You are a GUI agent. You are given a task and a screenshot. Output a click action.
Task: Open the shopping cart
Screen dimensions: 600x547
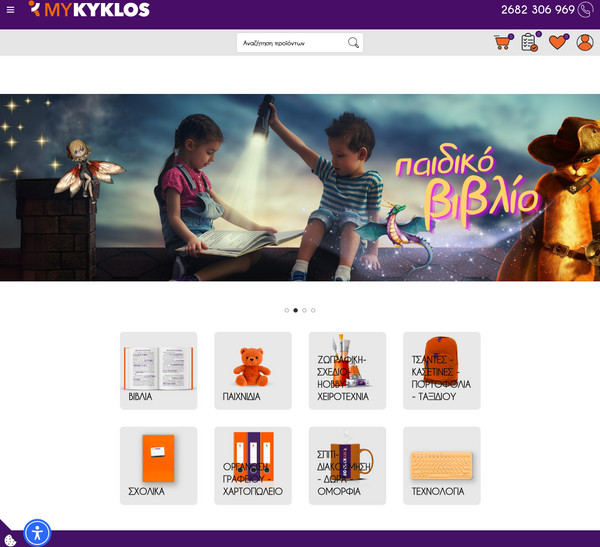pyautogui.click(x=503, y=42)
